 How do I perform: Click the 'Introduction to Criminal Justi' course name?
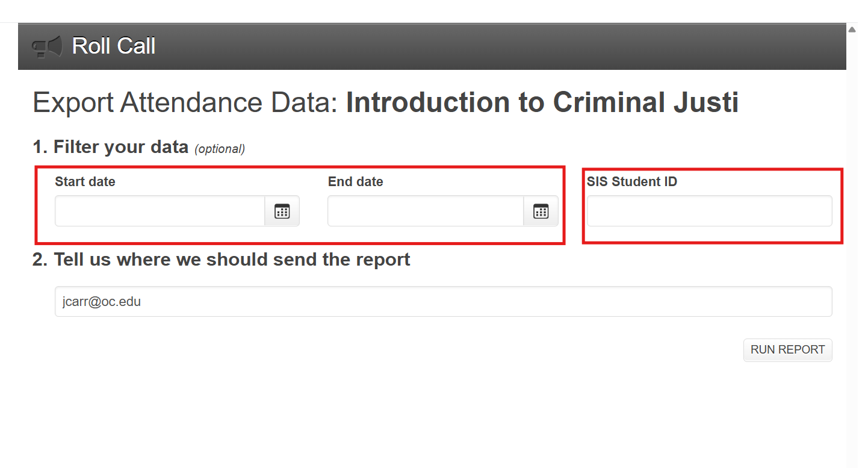point(542,103)
